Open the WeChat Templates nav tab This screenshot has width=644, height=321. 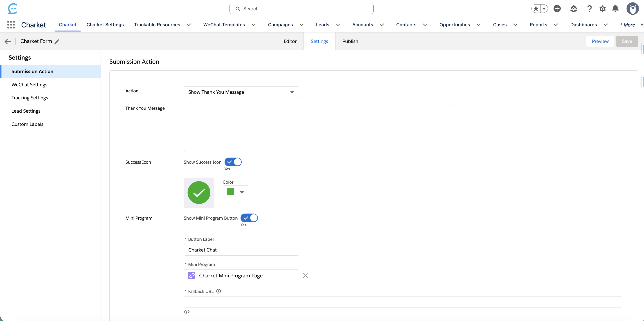click(224, 25)
